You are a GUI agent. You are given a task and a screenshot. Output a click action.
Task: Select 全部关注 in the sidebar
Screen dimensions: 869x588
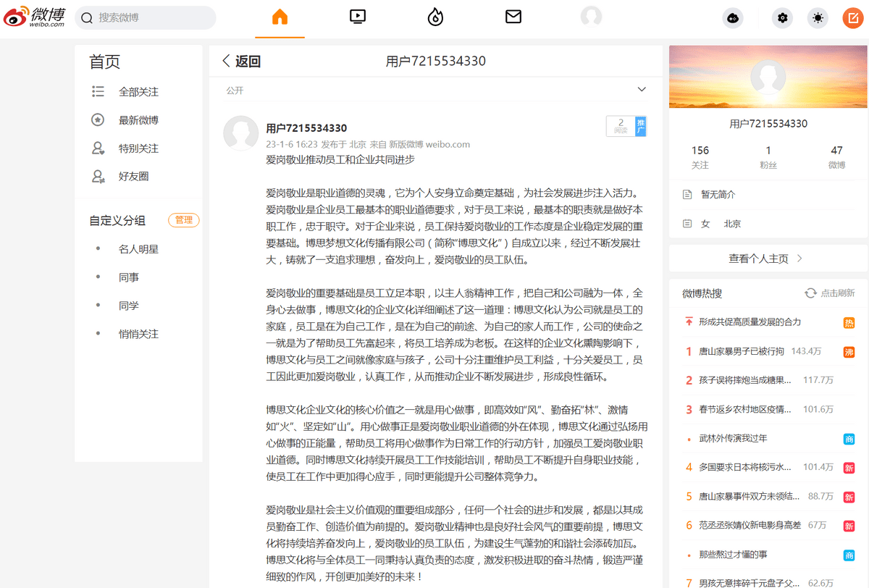tap(138, 92)
